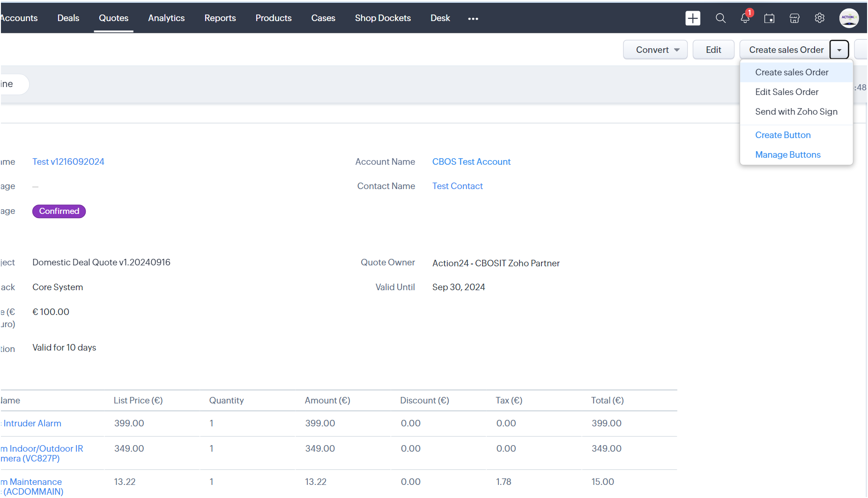Open the settings gear icon
Image resolution: width=868 pixels, height=498 pixels.
pyautogui.click(x=819, y=18)
